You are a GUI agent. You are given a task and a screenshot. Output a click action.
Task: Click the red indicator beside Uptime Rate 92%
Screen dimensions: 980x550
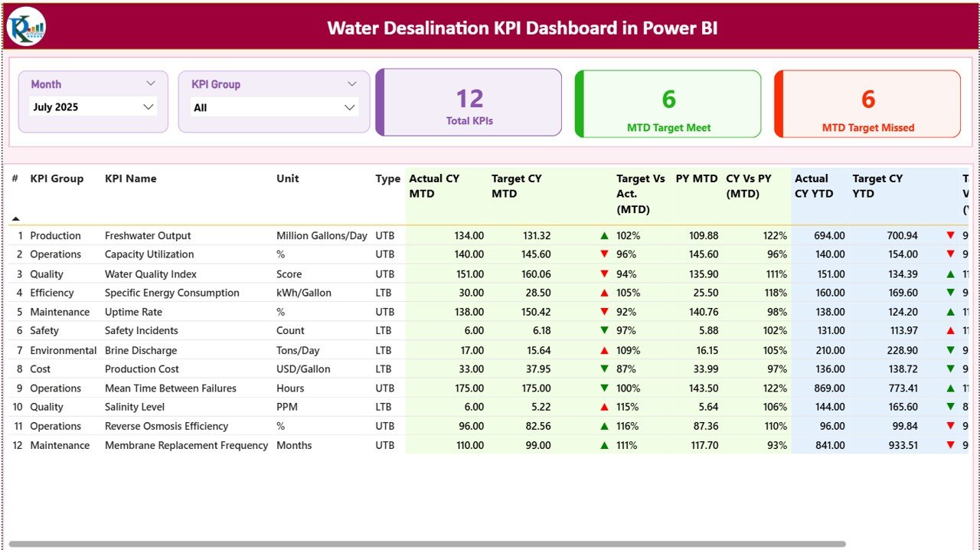[603, 312]
